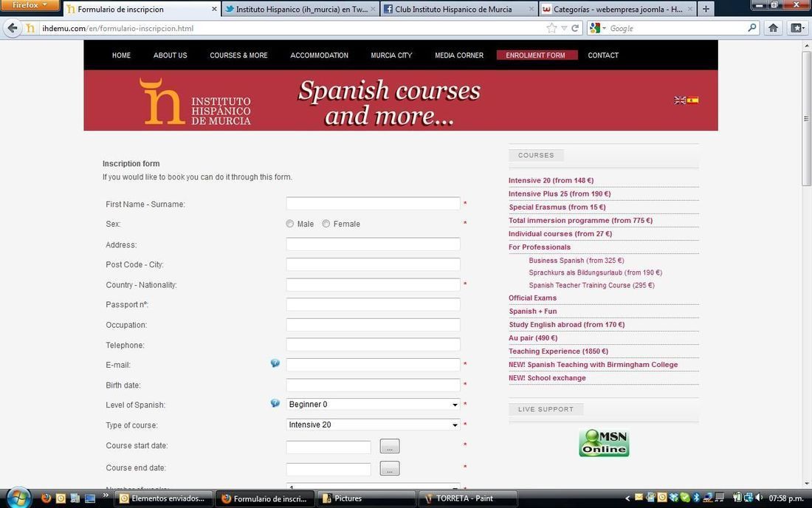Expand the quick launch overflow chevron
Viewport: 812px width, 508px height.
106,495
